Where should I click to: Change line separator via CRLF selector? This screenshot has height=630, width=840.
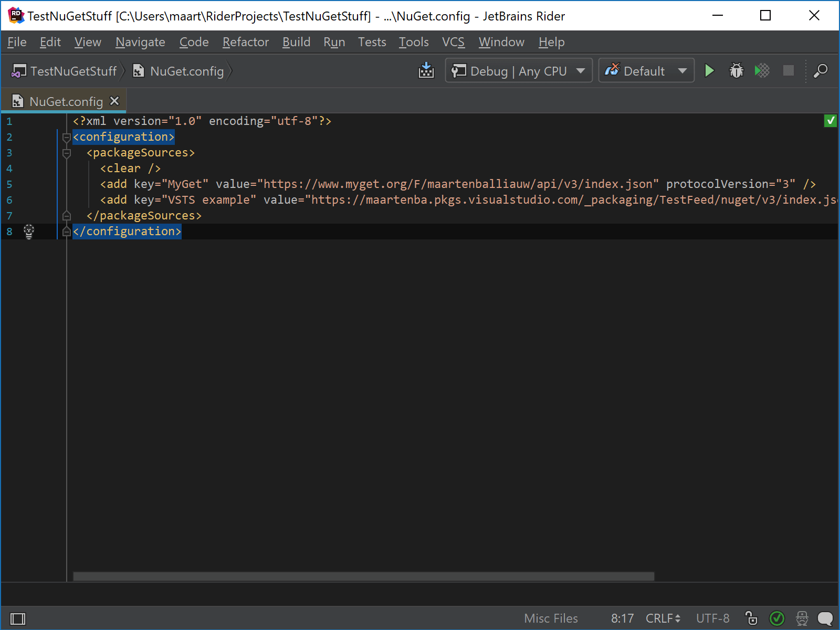click(663, 618)
